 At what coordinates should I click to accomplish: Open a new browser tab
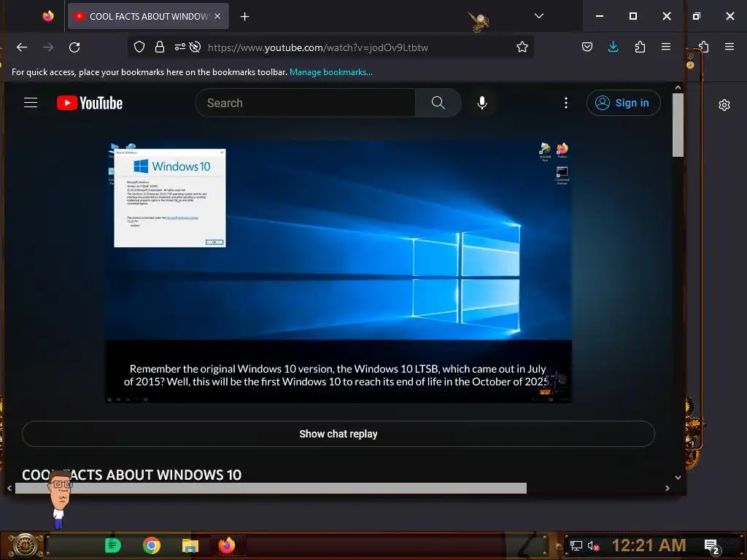click(x=245, y=17)
